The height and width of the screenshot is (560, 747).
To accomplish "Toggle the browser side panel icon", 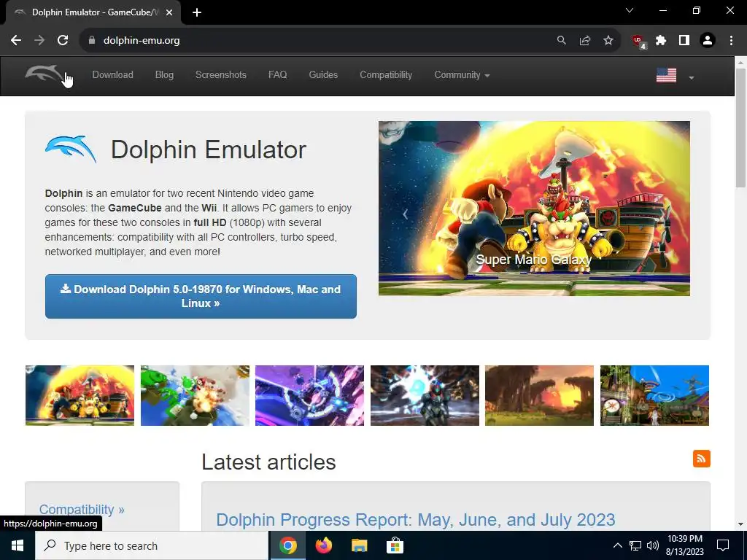I will [x=684, y=41].
